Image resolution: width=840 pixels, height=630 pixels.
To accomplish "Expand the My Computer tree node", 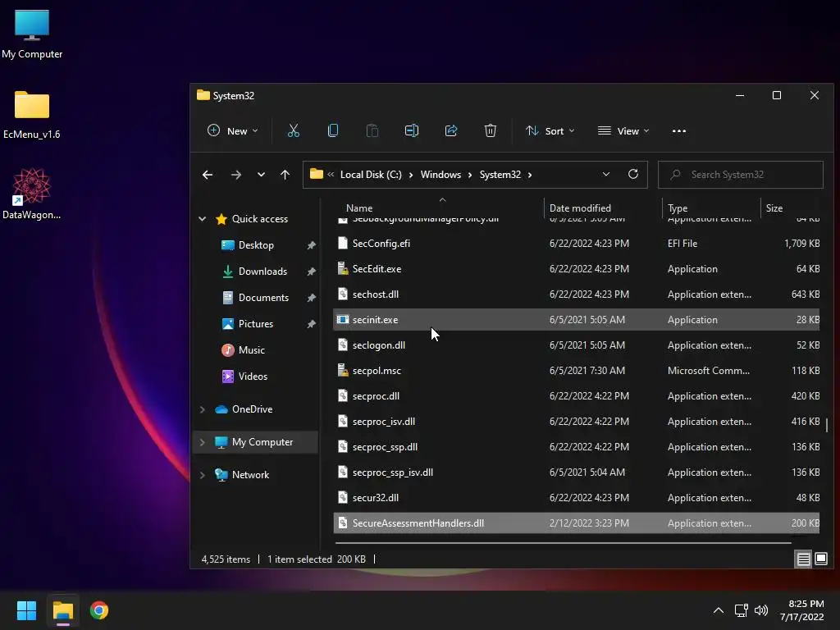I will click(x=203, y=442).
